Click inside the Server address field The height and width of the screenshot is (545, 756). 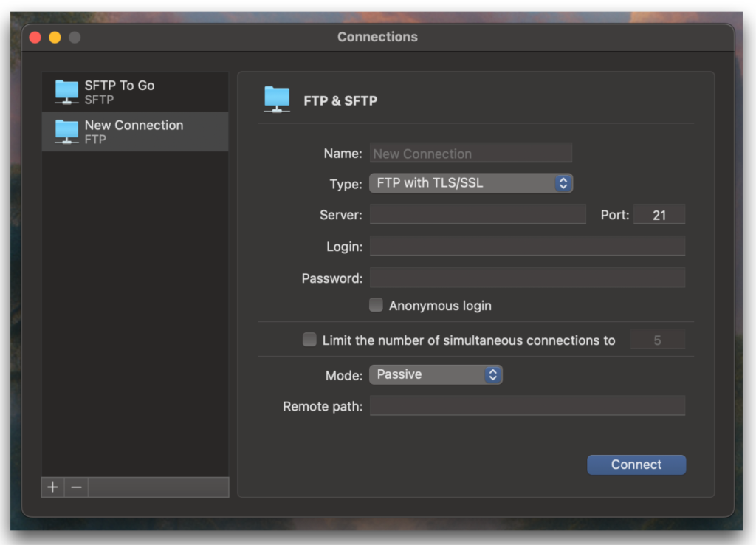click(x=476, y=213)
